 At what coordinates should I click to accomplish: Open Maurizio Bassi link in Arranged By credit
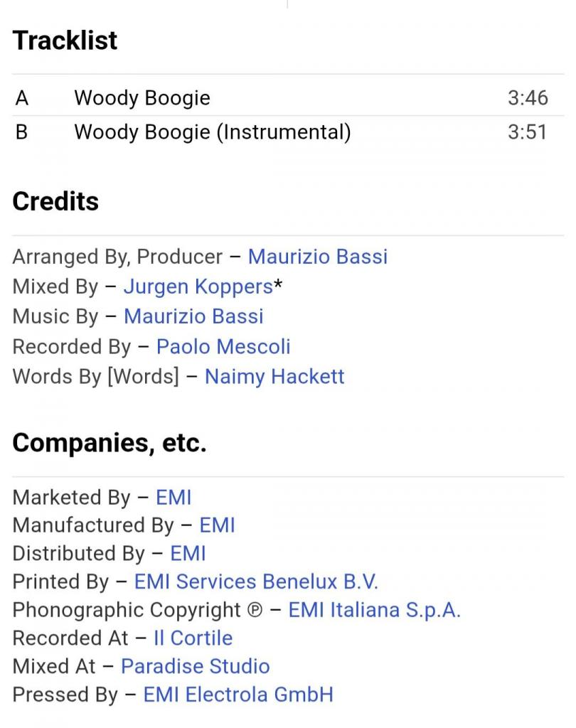click(317, 257)
